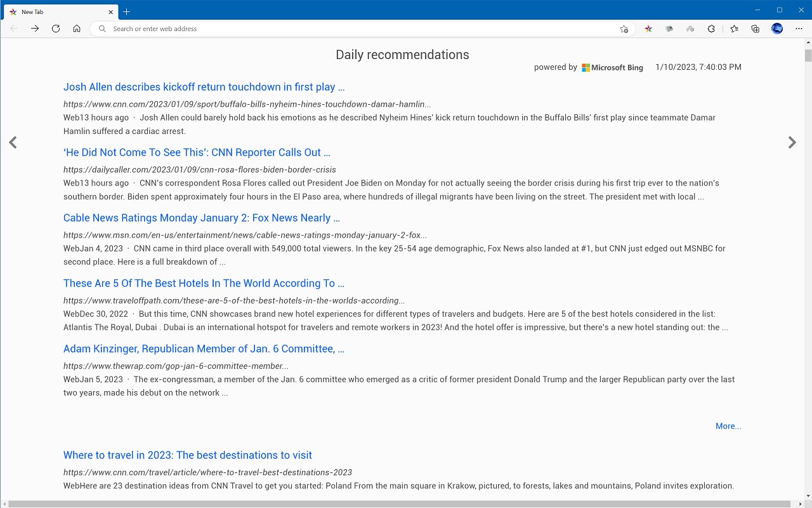Viewport: 812px width, 508px height.
Task: Click the 1/10/2023, 7:40:03 PM timestamp
Action: pyautogui.click(x=698, y=67)
